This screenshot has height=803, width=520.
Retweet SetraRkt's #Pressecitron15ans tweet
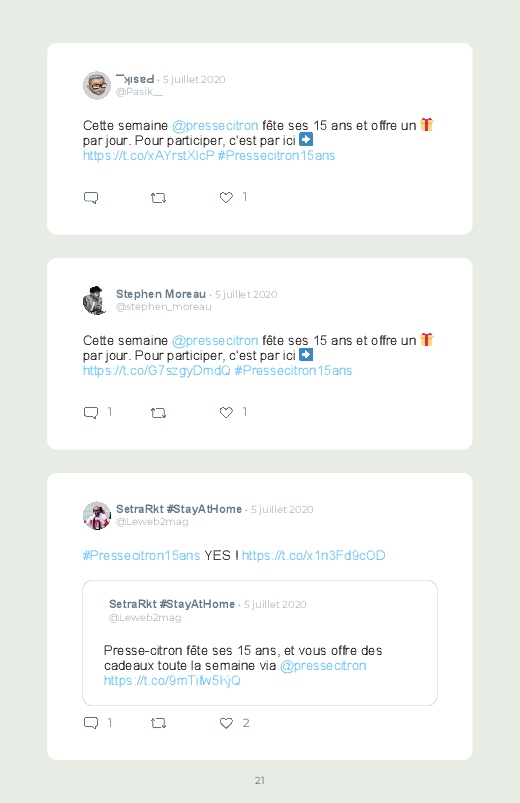click(x=158, y=723)
